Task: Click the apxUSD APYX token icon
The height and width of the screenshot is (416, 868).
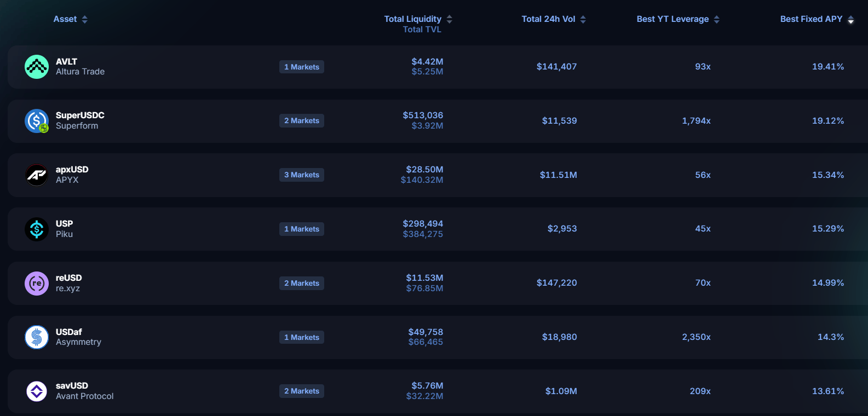Action: click(37, 175)
